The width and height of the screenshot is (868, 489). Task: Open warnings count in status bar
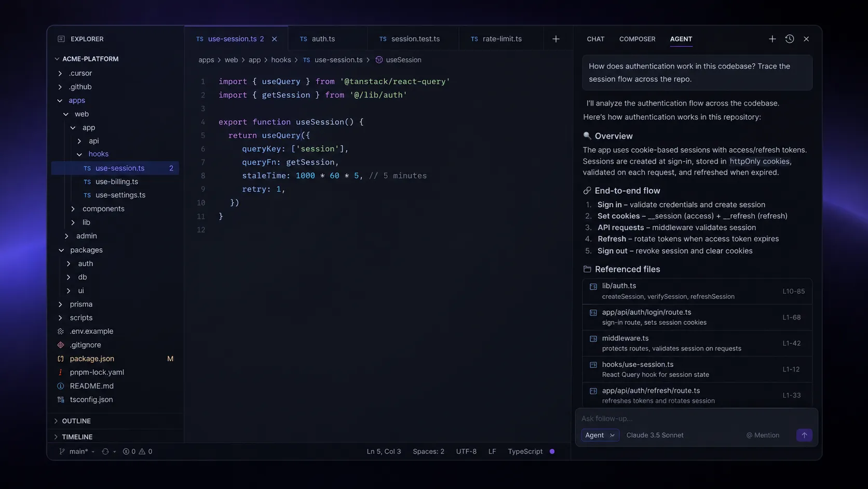tap(145, 452)
